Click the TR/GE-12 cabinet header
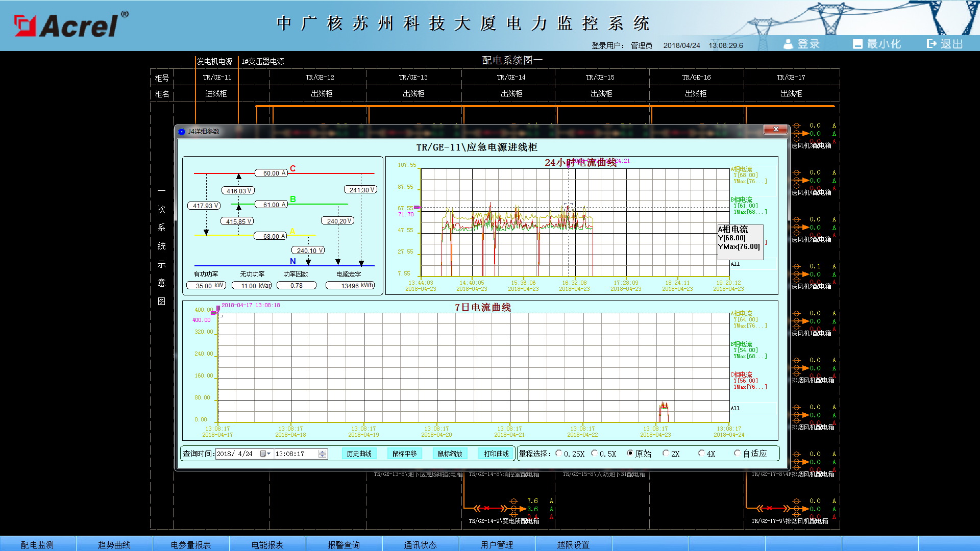The width and height of the screenshot is (980, 551). point(320,78)
